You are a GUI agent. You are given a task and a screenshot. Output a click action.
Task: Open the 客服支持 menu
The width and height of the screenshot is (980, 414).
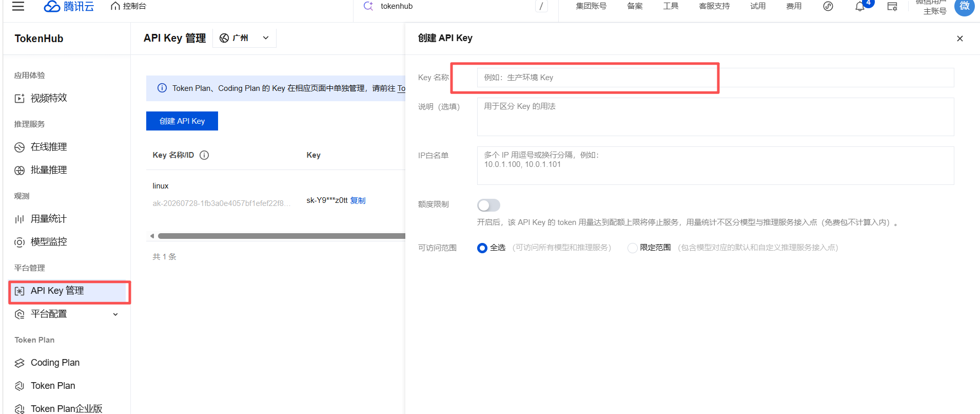pos(714,6)
